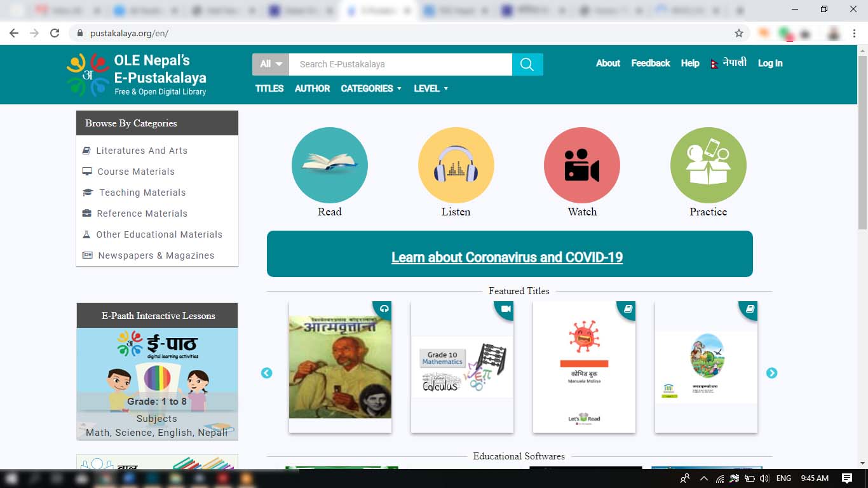
Task: Show hidden tray icons via up chevron
Action: coord(703,478)
